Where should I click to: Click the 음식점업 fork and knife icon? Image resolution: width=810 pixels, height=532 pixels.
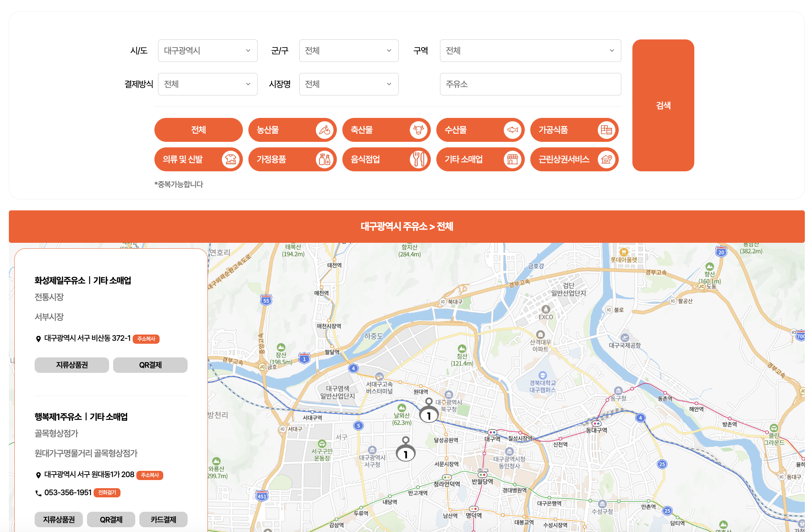click(418, 160)
